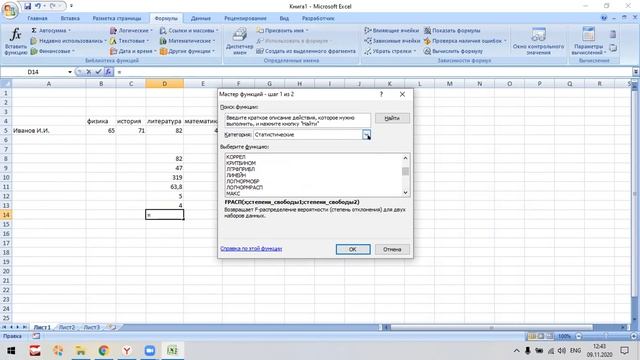
Task: Click the dialog help question mark
Action: (381, 94)
